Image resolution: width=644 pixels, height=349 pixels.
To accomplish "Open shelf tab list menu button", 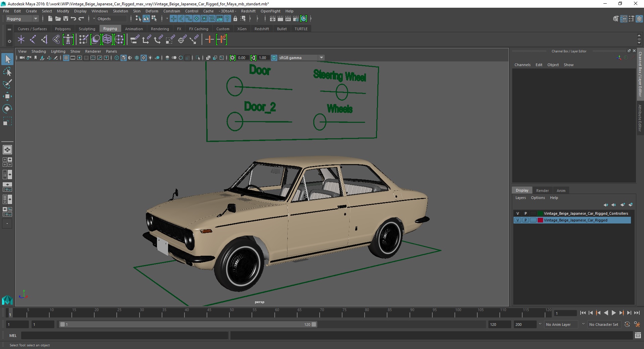I will click(x=9, y=29).
